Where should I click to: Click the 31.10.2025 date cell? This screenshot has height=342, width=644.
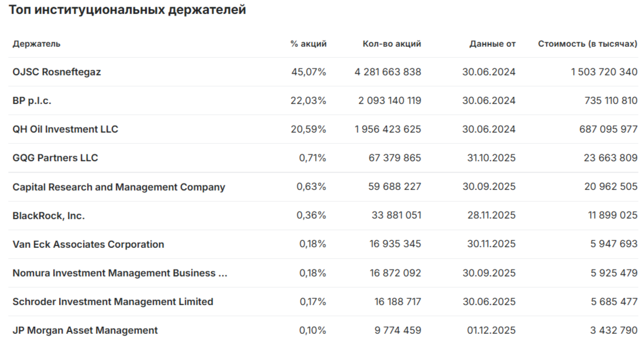(x=489, y=158)
